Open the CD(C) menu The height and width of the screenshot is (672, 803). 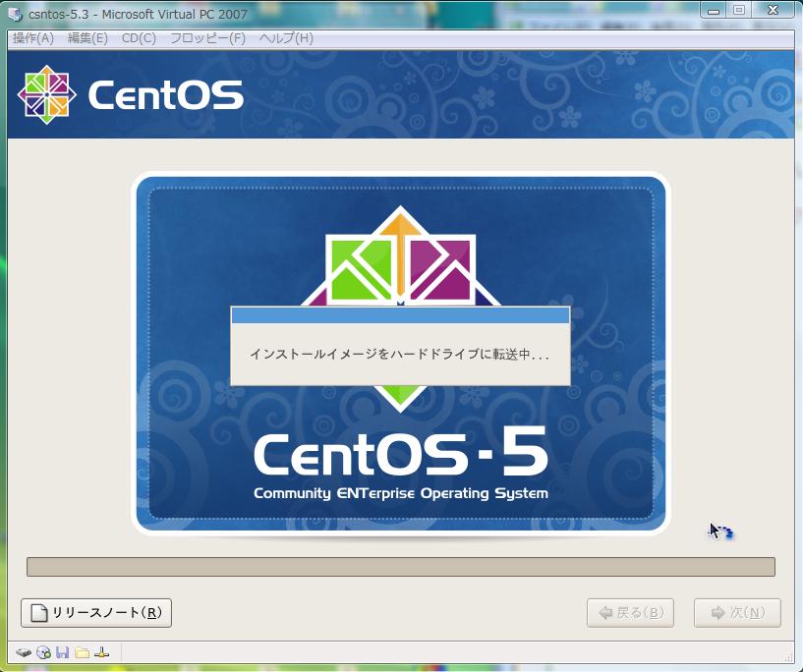click(139, 38)
